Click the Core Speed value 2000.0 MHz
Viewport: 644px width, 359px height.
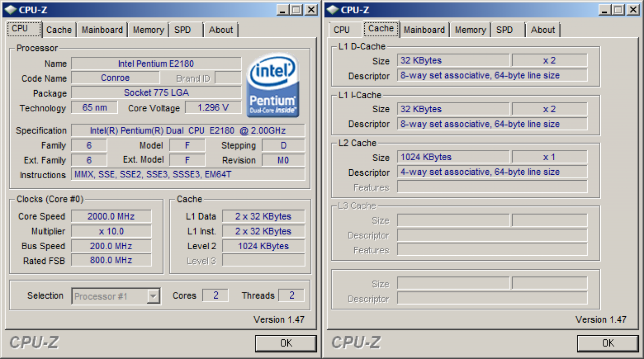pyautogui.click(x=111, y=217)
